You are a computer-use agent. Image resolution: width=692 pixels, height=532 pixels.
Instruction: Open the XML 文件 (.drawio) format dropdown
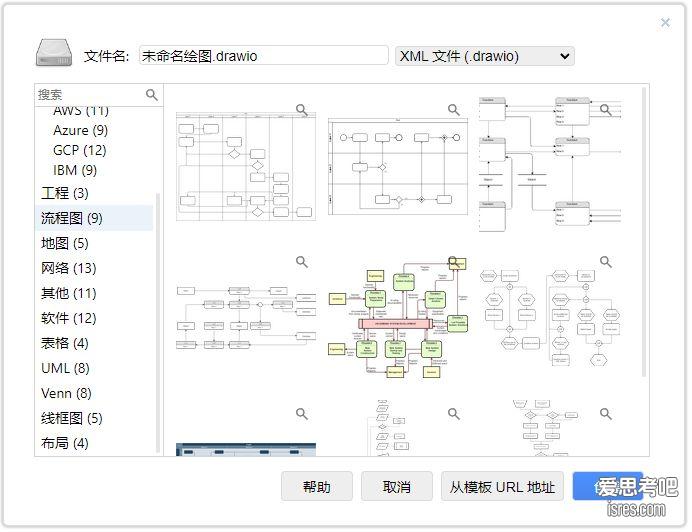485,56
